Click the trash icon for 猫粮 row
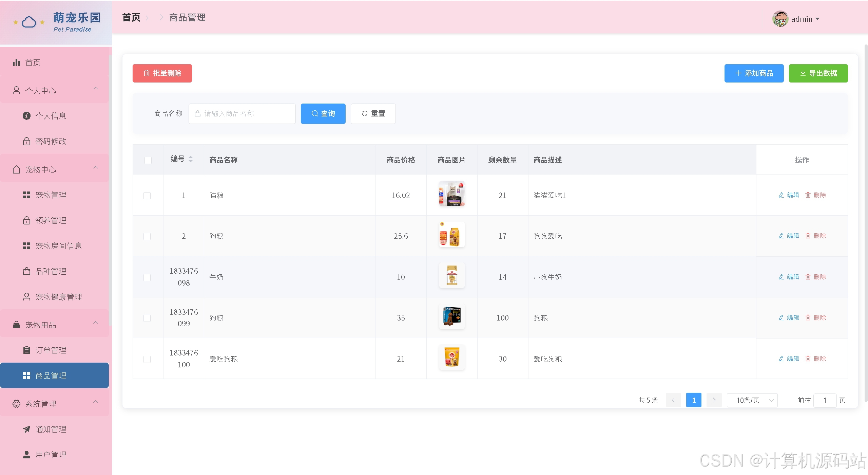 pyautogui.click(x=808, y=195)
